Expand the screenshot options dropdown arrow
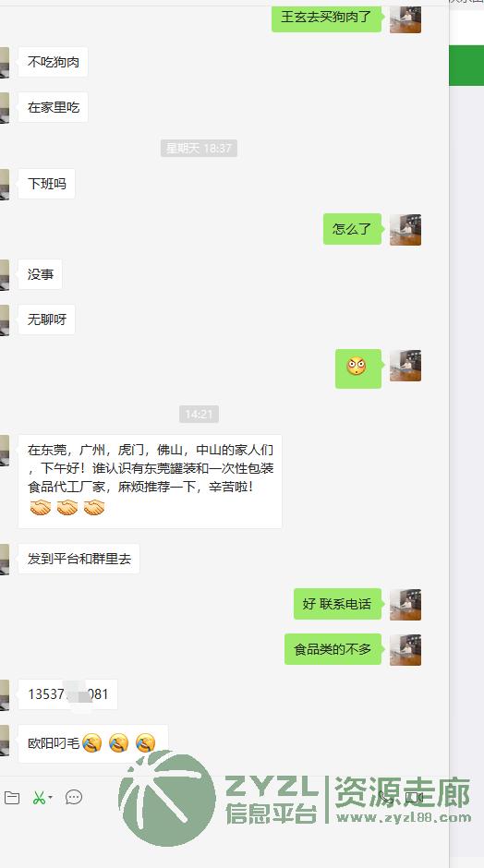The image size is (484, 868). 51,798
